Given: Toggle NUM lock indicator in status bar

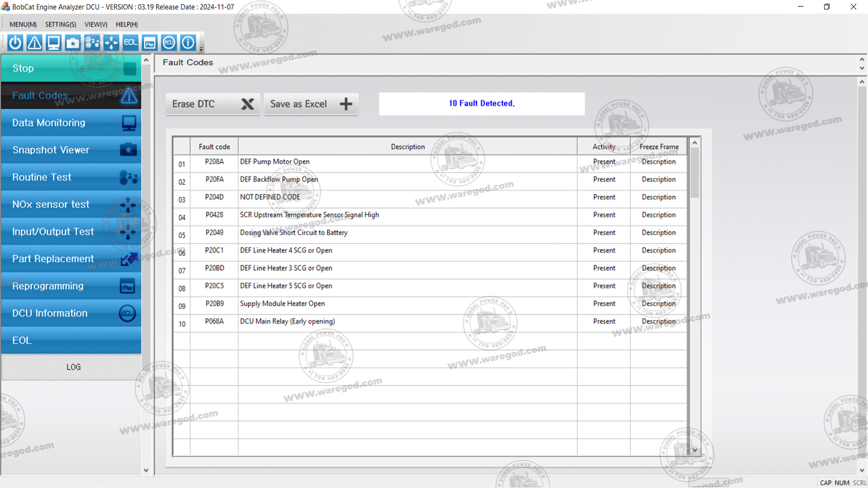Looking at the screenshot, I should click(842, 483).
